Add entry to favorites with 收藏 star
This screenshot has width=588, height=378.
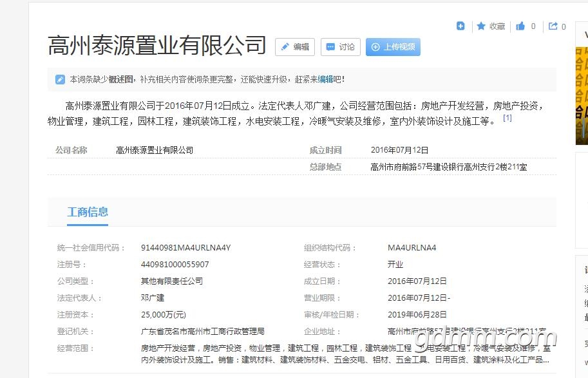pyautogui.click(x=491, y=26)
